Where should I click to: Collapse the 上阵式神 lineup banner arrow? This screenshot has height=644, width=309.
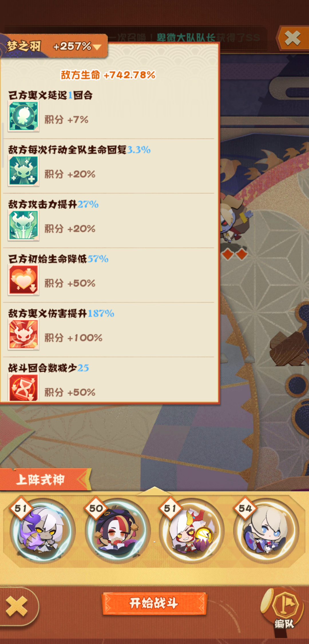[83, 479]
